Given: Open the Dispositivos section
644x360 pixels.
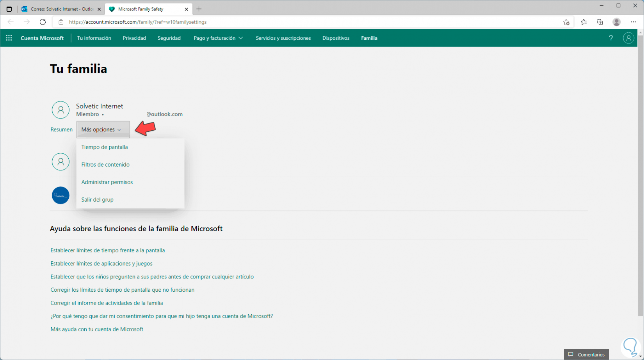Looking at the screenshot, I should [336, 38].
